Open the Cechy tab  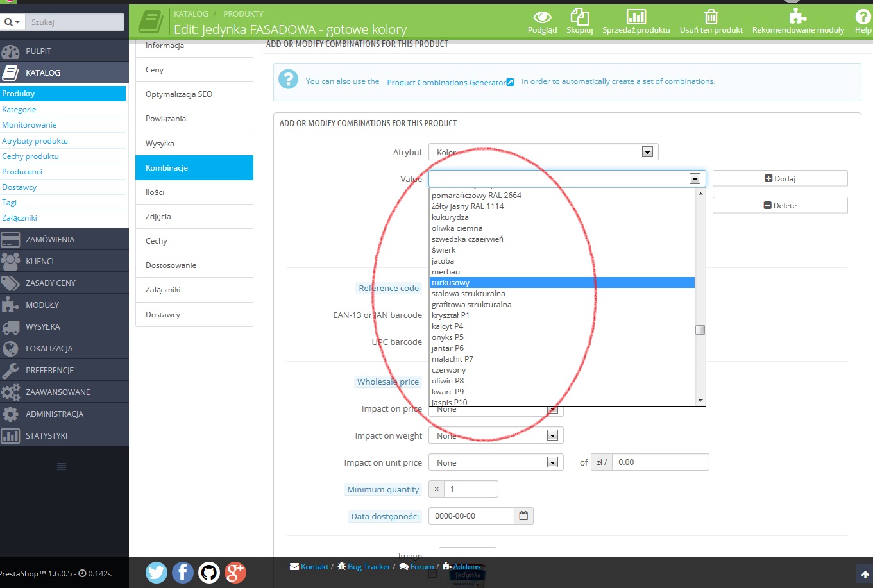pos(194,241)
